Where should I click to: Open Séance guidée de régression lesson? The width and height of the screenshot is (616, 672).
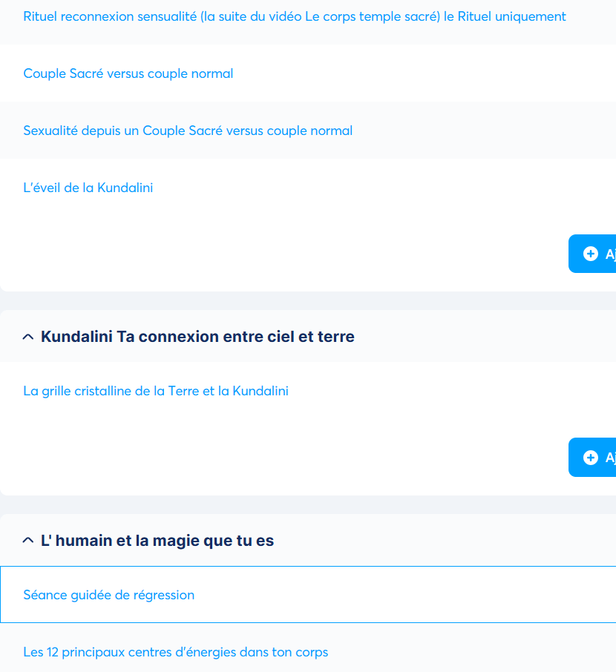[109, 595]
